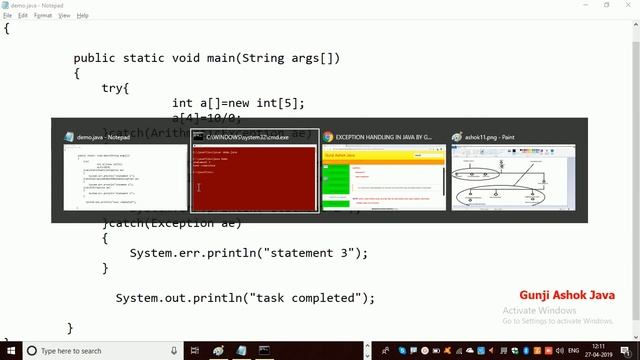Open the File menu in Notepad
This screenshot has width=640, height=360.
click(x=7, y=16)
